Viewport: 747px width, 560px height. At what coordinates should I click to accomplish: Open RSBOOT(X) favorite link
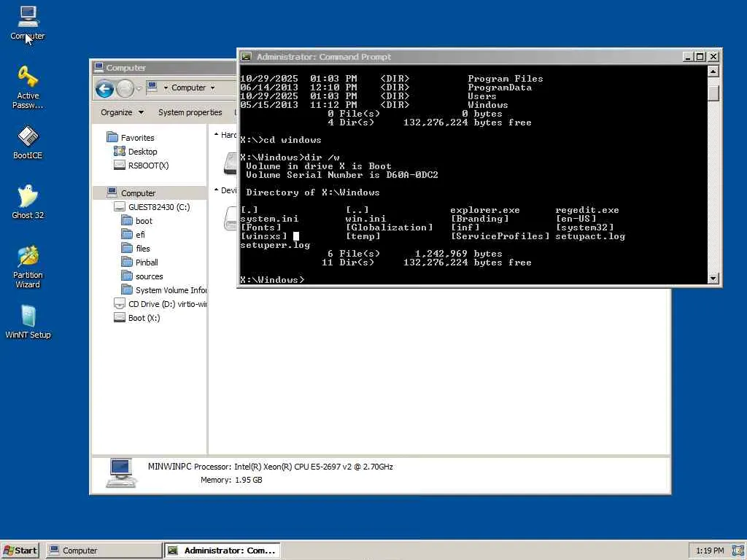pos(141,166)
